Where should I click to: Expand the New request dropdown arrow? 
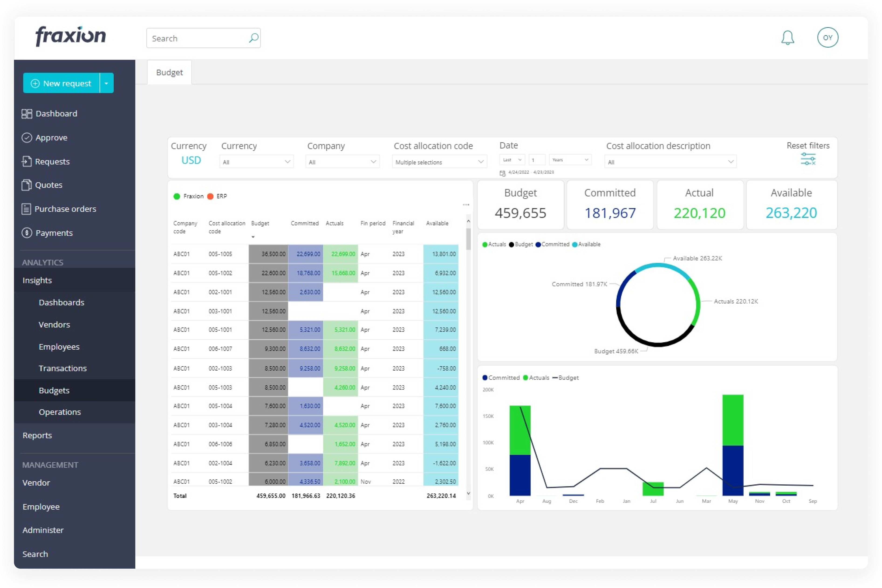point(107,83)
